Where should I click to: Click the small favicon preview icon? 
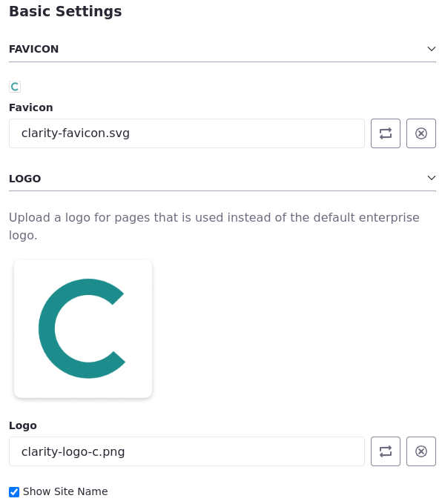tap(15, 87)
